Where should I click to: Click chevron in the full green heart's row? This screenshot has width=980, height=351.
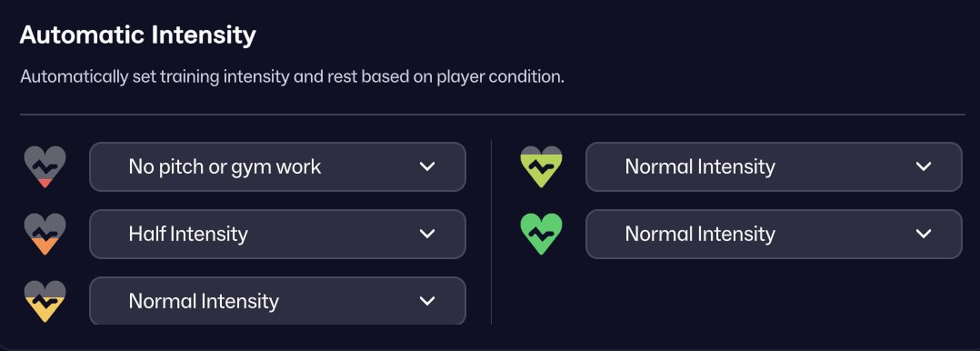924,234
